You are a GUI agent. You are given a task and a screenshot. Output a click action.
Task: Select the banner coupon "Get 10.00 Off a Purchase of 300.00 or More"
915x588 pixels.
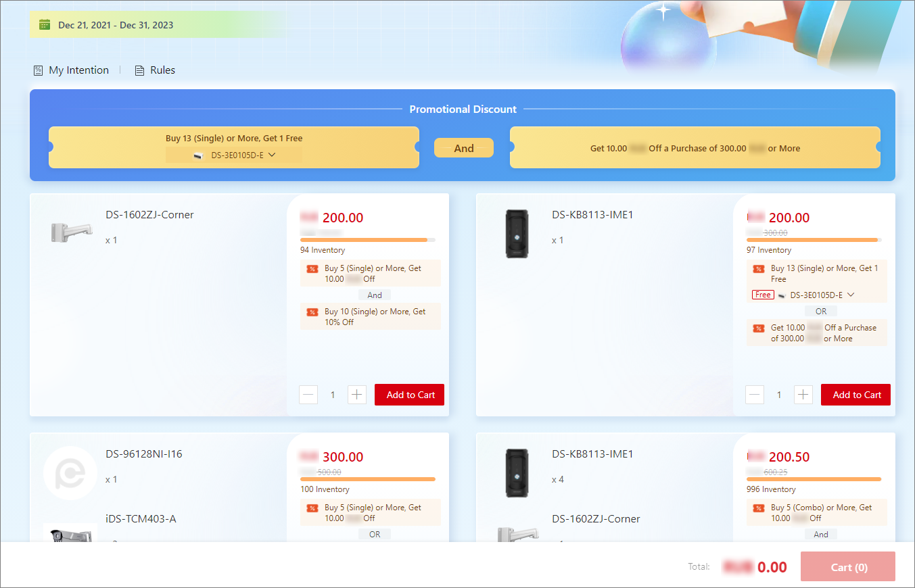(695, 147)
